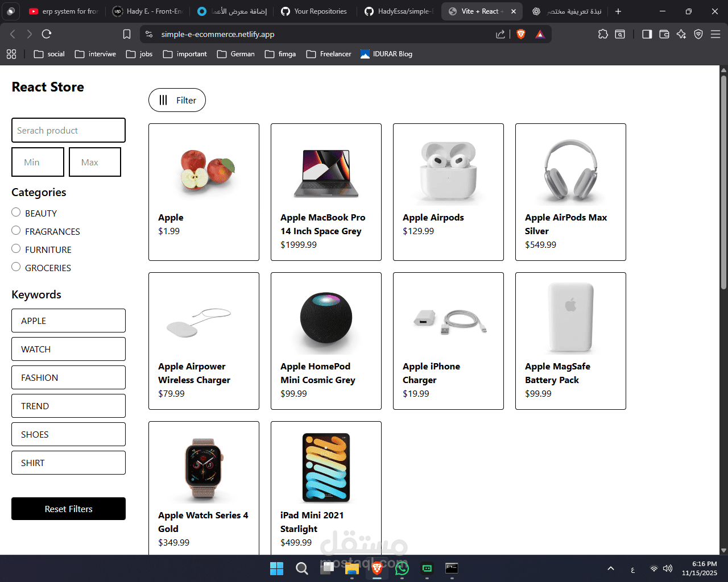Switch to Hady E. Front-End tab

[x=147, y=11]
